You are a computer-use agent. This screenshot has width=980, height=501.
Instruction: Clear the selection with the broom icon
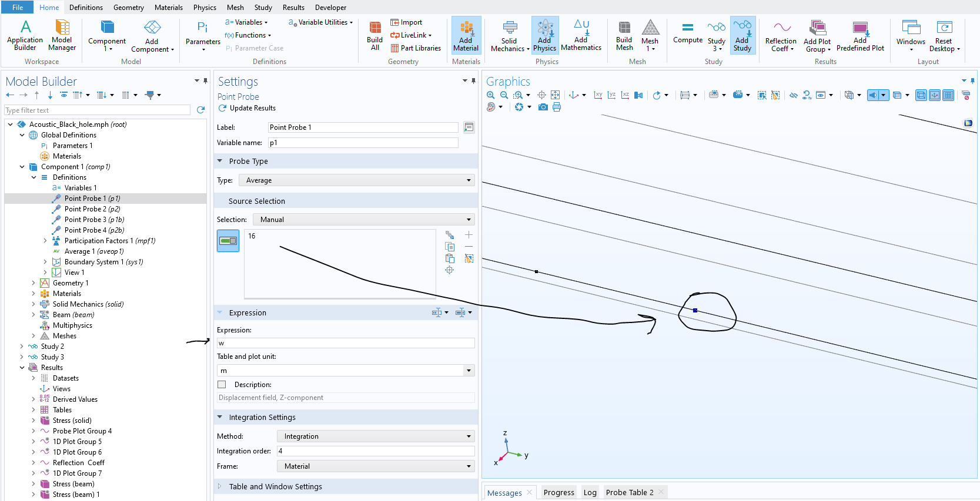(x=469, y=258)
